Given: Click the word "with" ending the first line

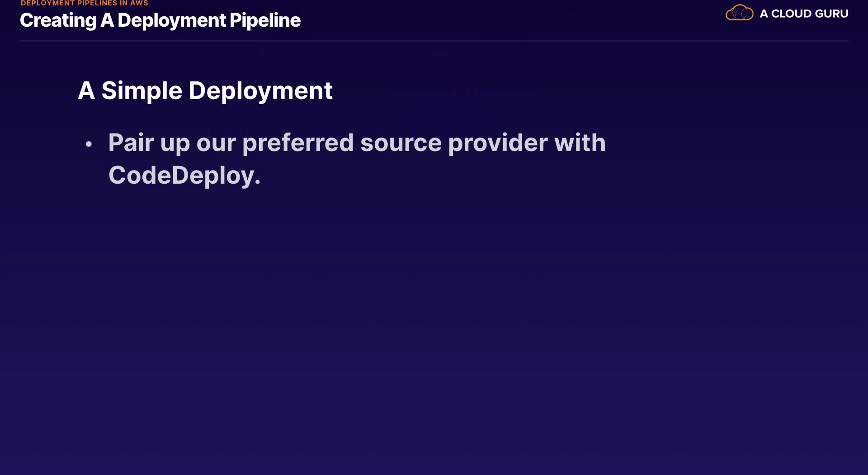Looking at the screenshot, I should pyautogui.click(x=580, y=143).
